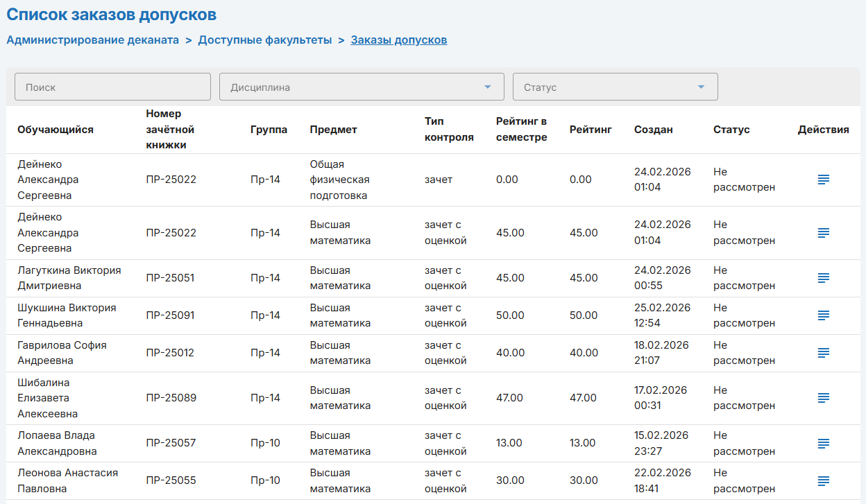
Task: Click the Дисциплина dropdown arrow
Action: tap(488, 87)
